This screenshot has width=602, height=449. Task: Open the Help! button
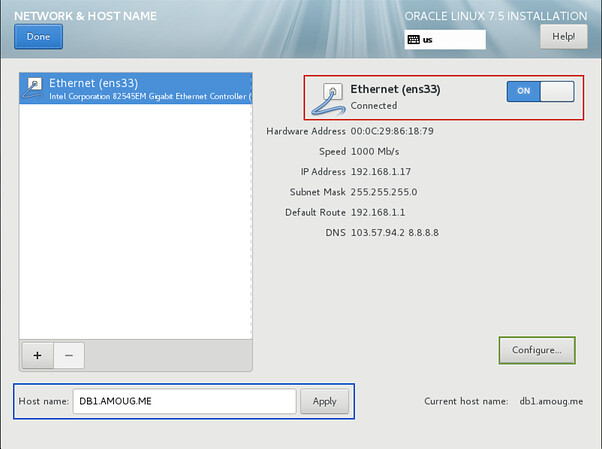tap(563, 36)
